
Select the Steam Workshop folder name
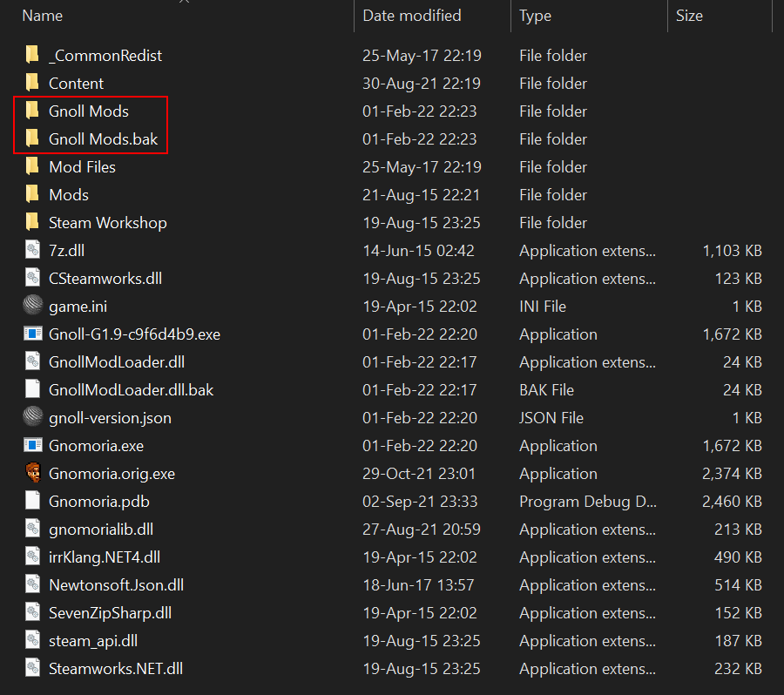point(107,223)
